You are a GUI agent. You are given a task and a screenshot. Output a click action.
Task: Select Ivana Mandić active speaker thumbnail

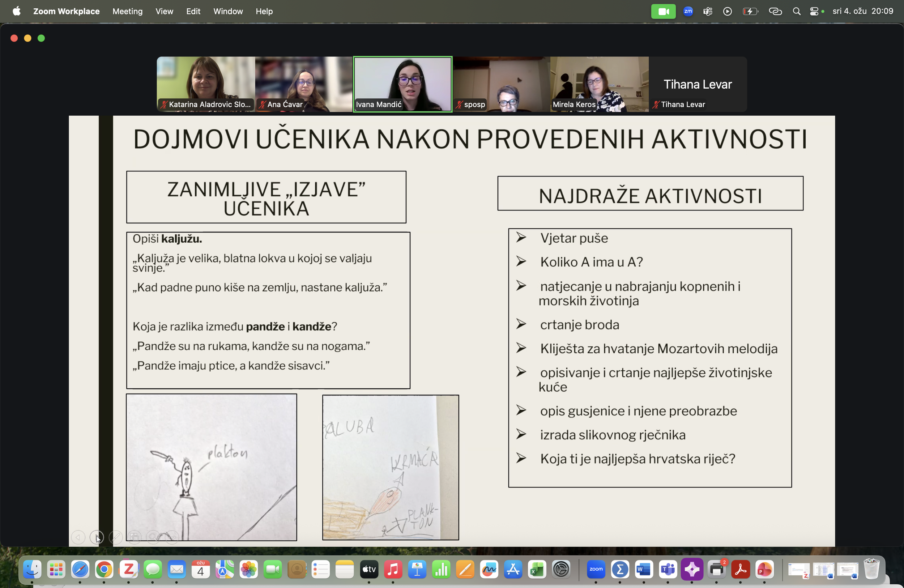(x=402, y=84)
